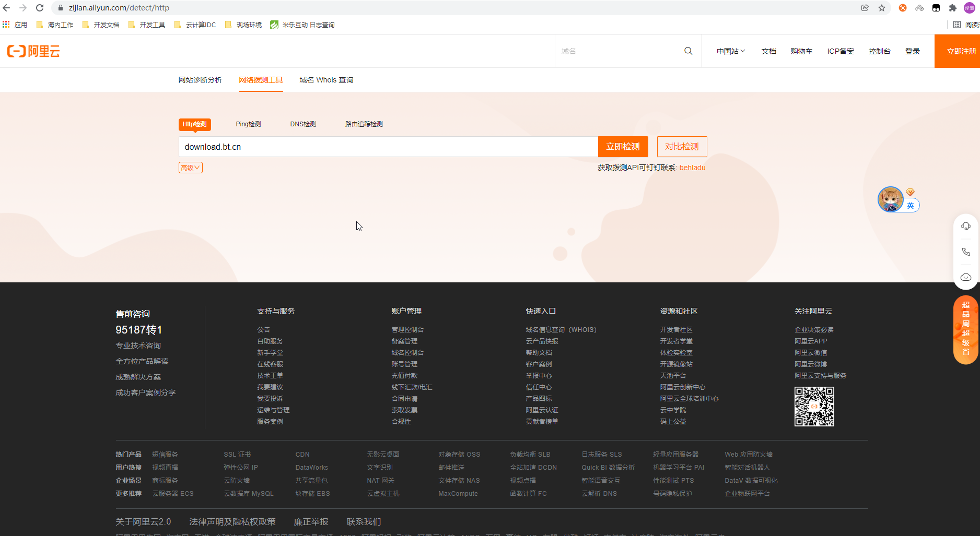Click the domain search field in header
980x536 pixels.
click(619, 51)
